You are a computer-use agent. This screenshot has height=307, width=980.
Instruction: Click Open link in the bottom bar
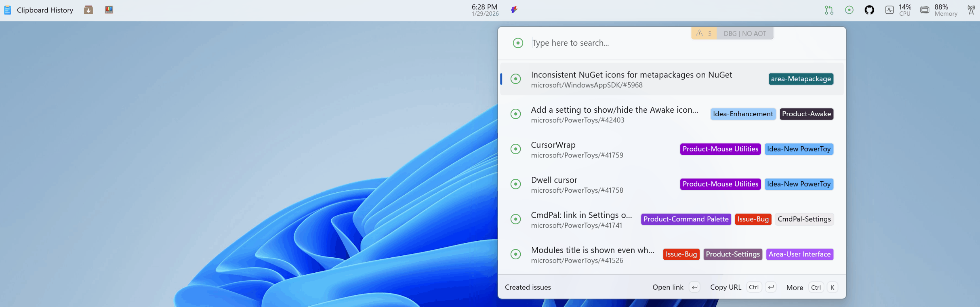(x=668, y=287)
